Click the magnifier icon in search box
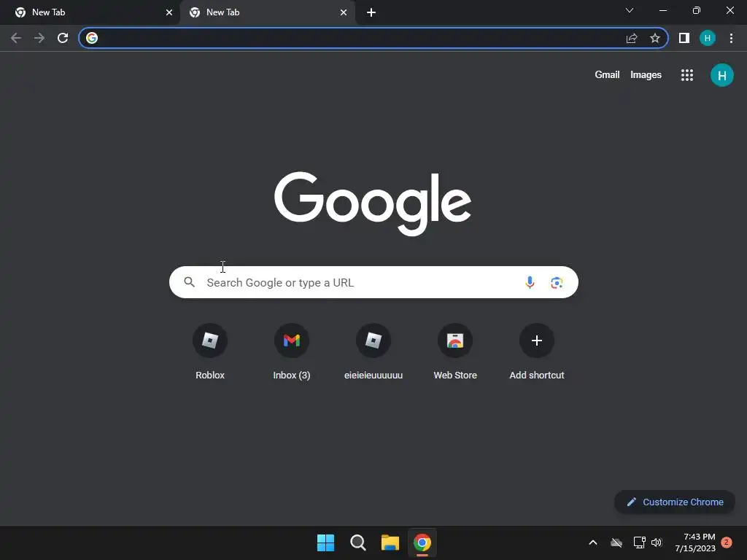 click(x=189, y=282)
